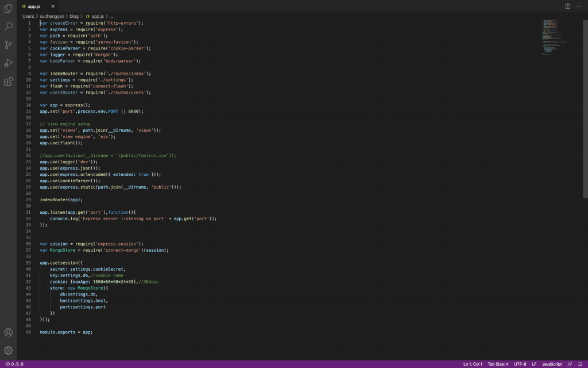The image size is (588, 368).
Task: Click './routes/users' string on line 12
Action: (x=126, y=93)
